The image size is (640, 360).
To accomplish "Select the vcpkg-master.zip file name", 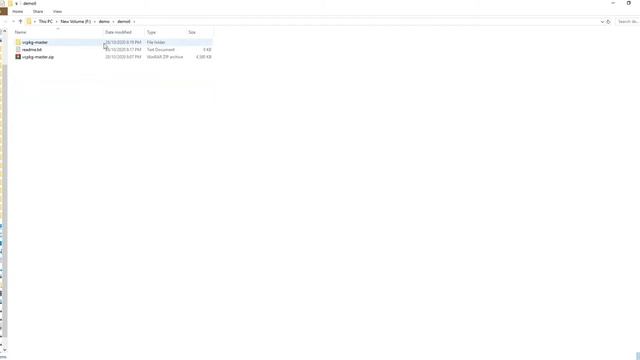I will (38, 57).
